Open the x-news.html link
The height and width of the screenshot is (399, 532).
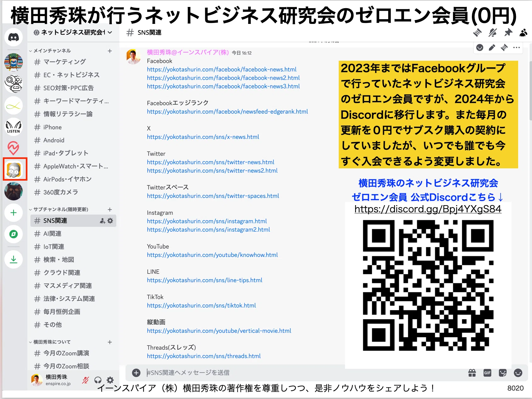203,137
